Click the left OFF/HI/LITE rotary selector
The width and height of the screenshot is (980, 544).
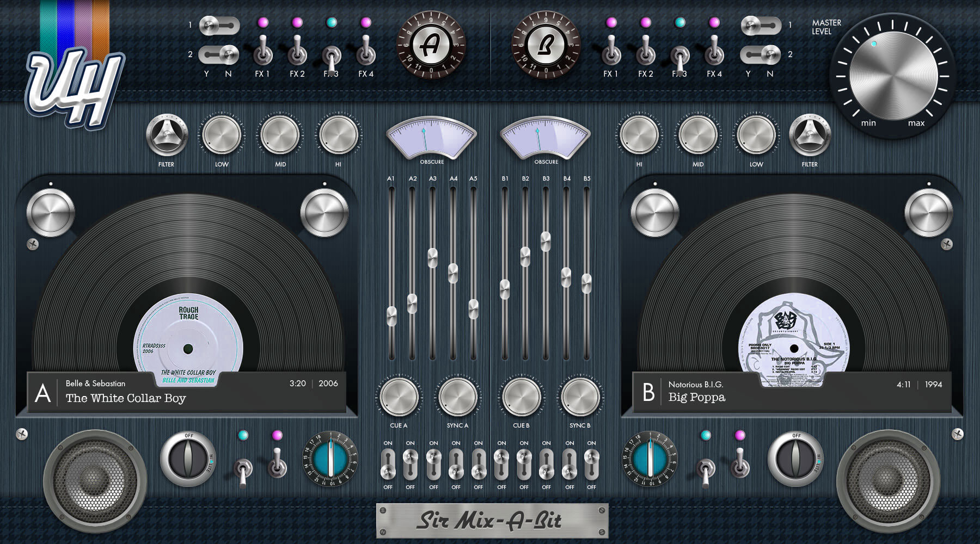point(188,459)
